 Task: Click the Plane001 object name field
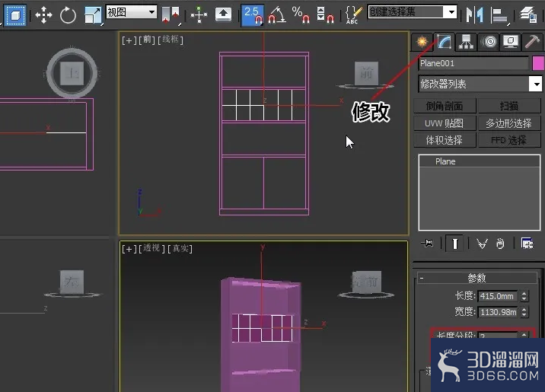[x=473, y=64]
